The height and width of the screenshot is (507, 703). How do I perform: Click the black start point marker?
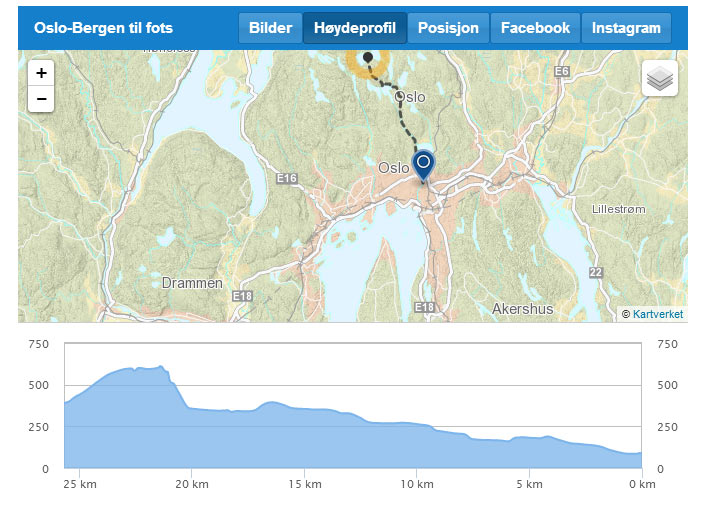click(368, 57)
